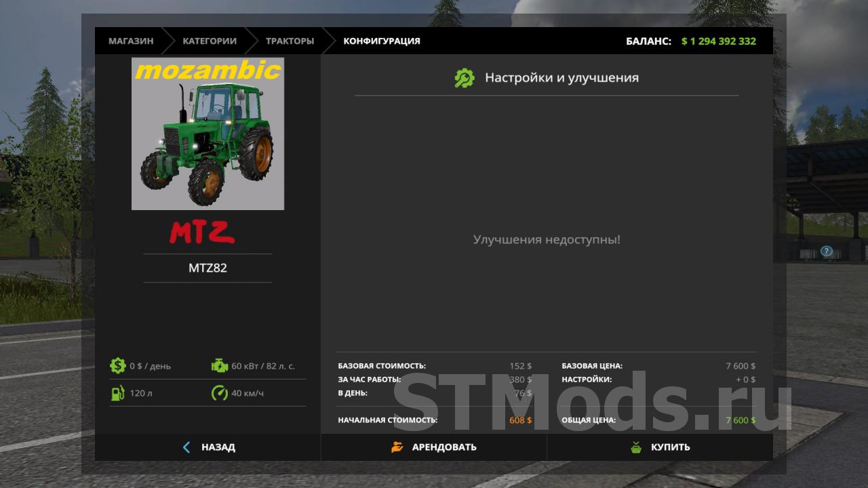Click the НАЧАЛЬНАЯ СТОИМОСТЬ label
The width and height of the screenshot is (868, 488).
tap(388, 420)
